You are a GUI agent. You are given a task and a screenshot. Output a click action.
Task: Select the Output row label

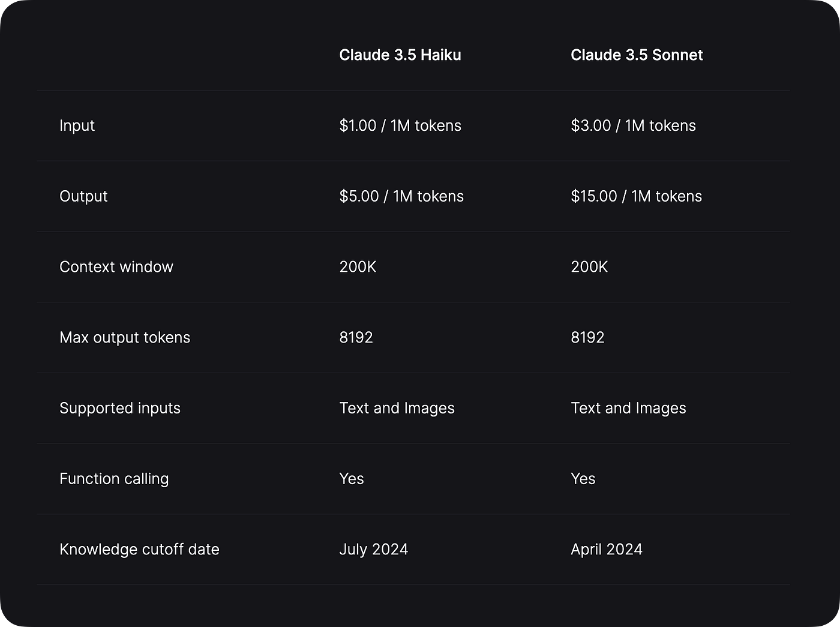[83, 196]
